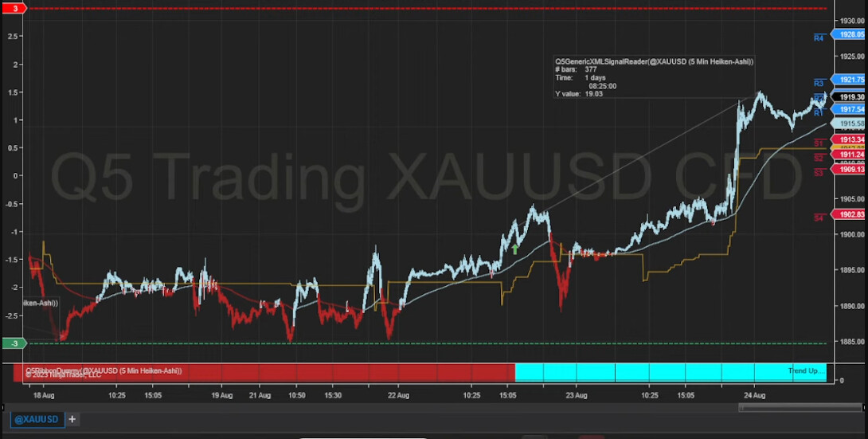The image size is (868, 439).
Task: Select the @XAUUSD chart tab
Action: tap(37, 419)
